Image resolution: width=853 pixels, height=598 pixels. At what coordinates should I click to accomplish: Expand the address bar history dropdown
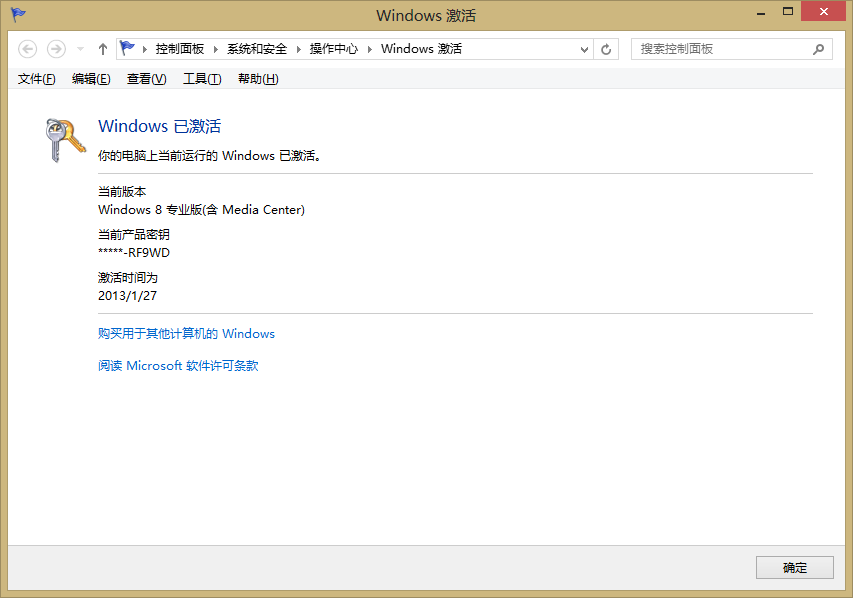pos(584,49)
